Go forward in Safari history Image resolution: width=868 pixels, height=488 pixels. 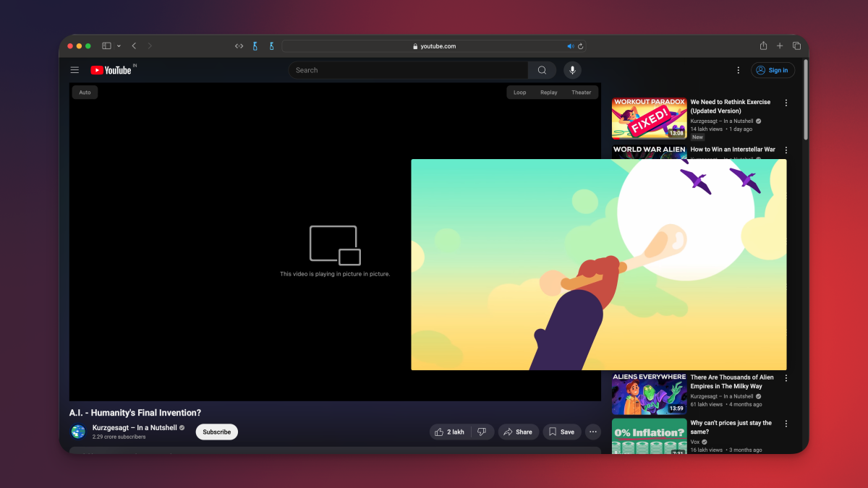pos(150,46)
